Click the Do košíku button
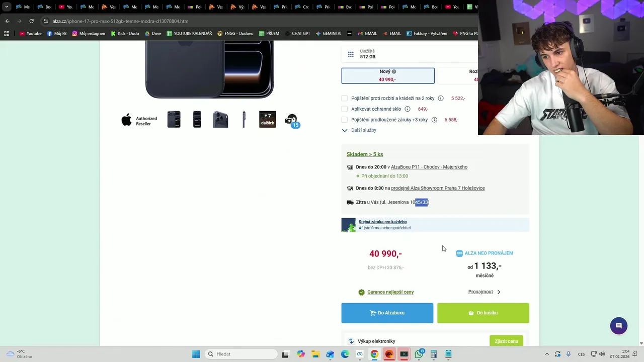Viewport: 644px width, 362px height. (483, 313)
